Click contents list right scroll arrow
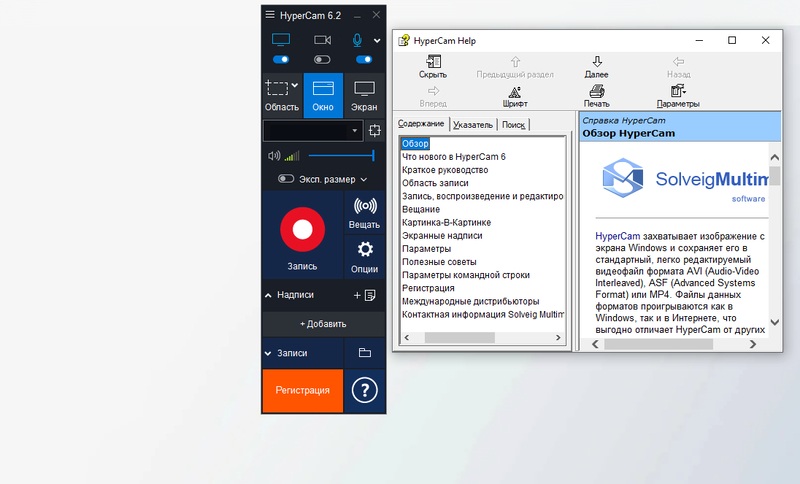Screen dimensions: 800x484 [558, 338]
